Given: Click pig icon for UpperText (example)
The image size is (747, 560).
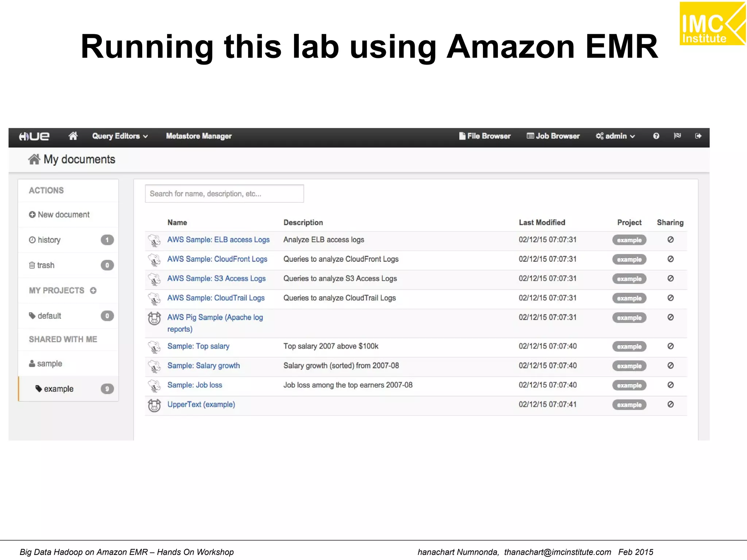Looking at the screenshot, I should click(154, 405).
